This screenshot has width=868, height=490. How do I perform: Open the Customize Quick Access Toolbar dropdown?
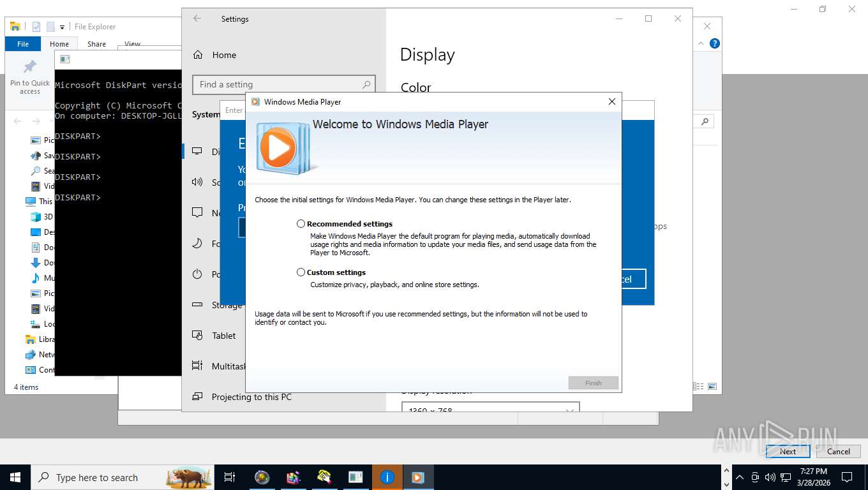(x=63, y=27)
